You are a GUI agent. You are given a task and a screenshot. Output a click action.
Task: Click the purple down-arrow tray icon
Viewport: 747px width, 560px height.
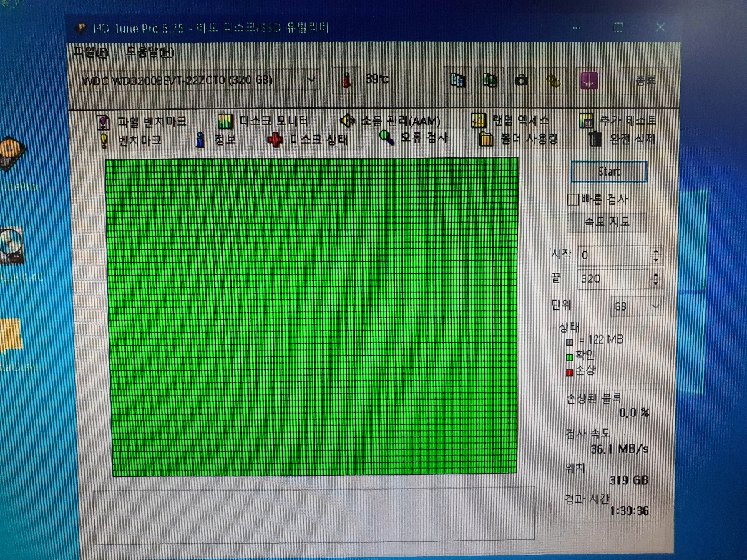pos(589,80)
